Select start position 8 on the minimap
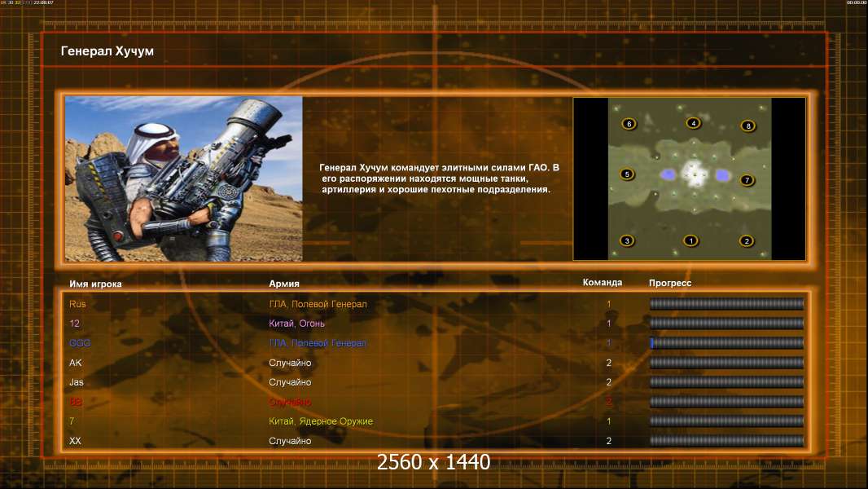 747,126
